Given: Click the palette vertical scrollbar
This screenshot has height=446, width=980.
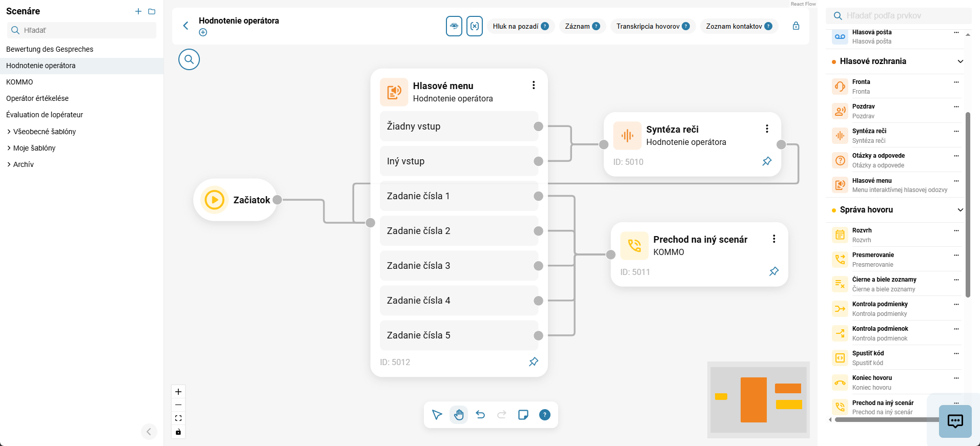Looking at the screenshot, I should pos(968,205).
